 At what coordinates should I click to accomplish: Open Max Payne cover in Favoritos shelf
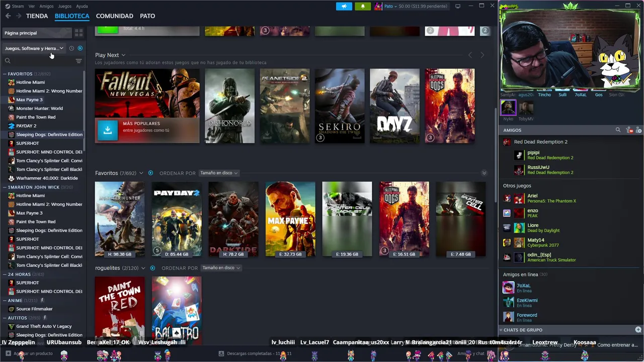[290, 219]
